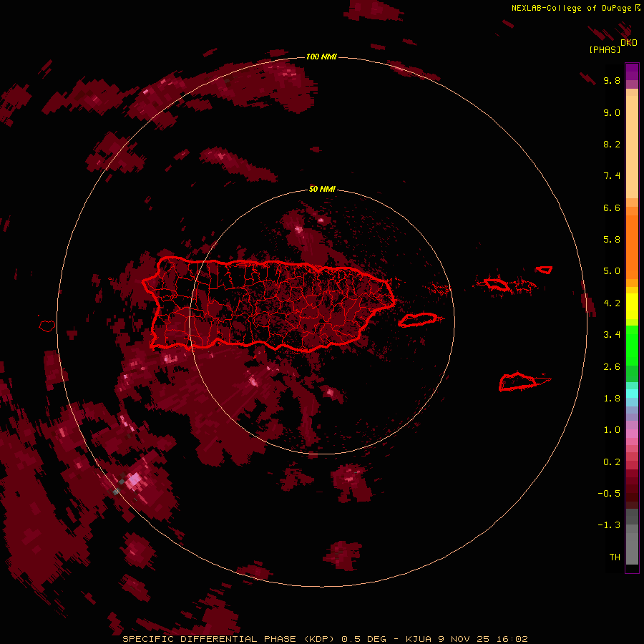Click the -0.5 scale value

click(x=609, y=494)
